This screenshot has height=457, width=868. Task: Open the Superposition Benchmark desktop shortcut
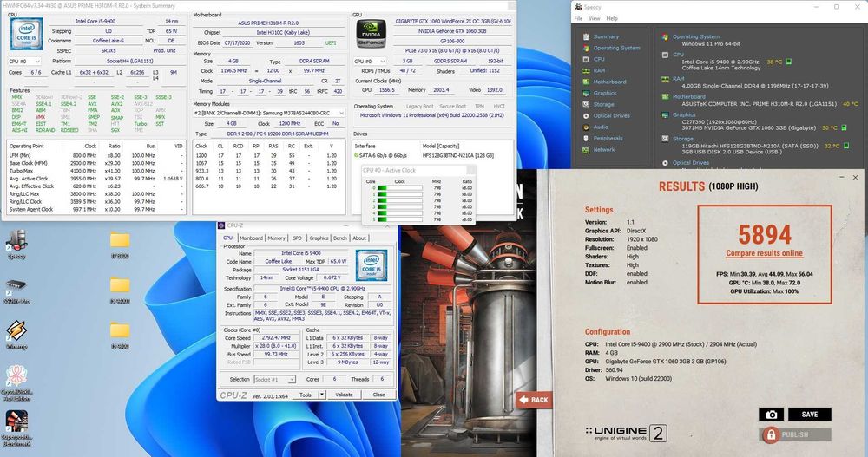[16, 428]
